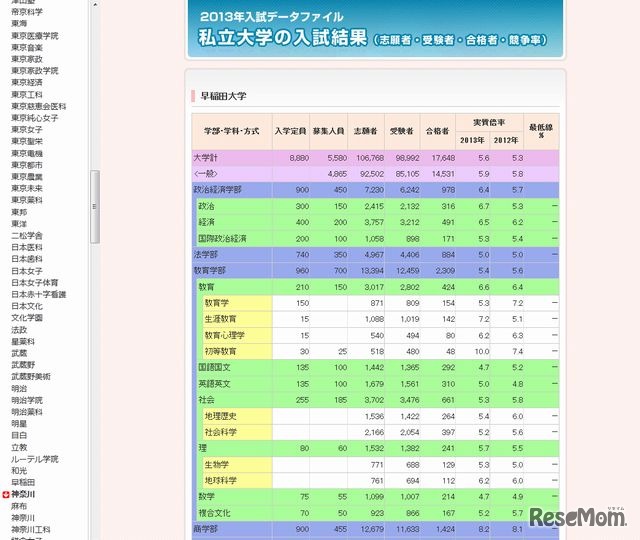Select 東京医療学院 in the sidebar
640x540 pixels.
tap(35, 36)
